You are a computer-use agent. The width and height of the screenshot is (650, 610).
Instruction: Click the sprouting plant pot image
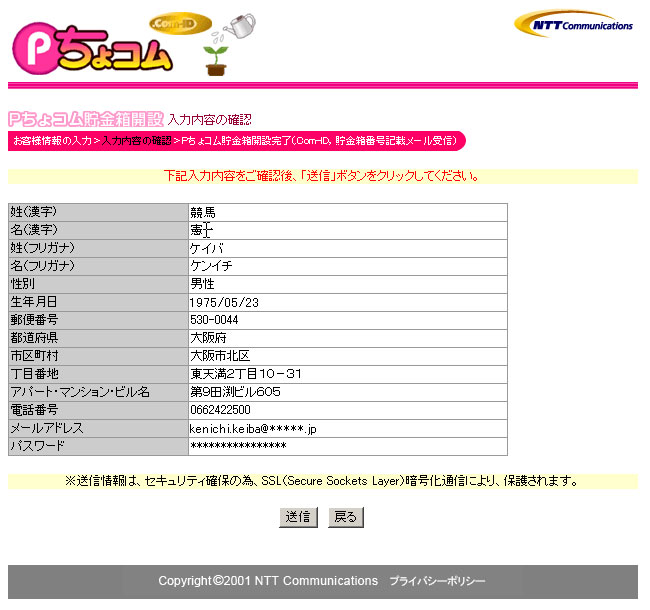pyautogui.click(x=216, y=61)
